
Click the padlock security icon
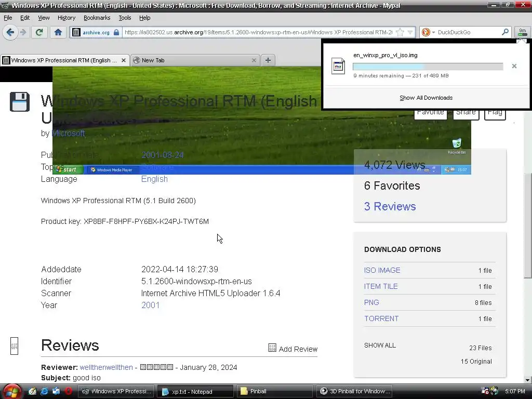point(116,32)
